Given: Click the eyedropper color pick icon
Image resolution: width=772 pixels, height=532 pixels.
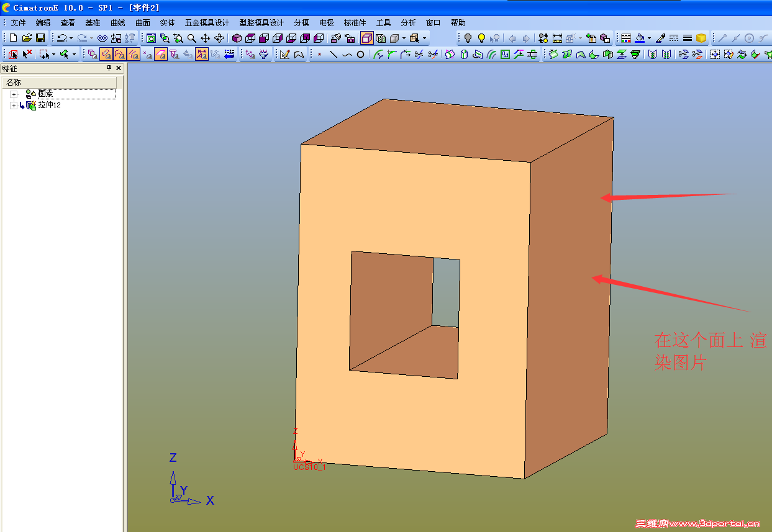Looking at the screenshot, I should pos(660,38).
